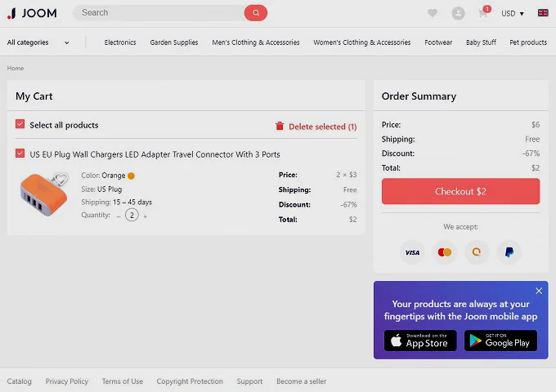Click the orange color swatch
The image size is (556, 392).
click(x=131, y=176)
